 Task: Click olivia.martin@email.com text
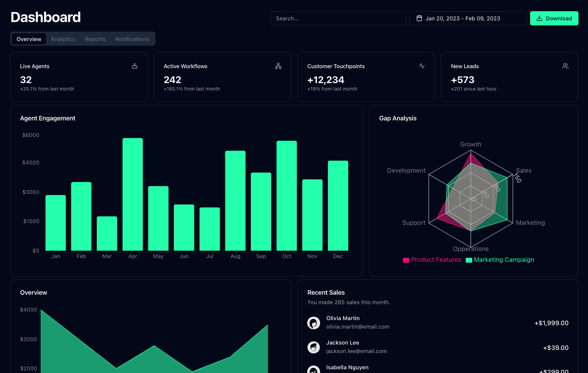tap(358, 327)
